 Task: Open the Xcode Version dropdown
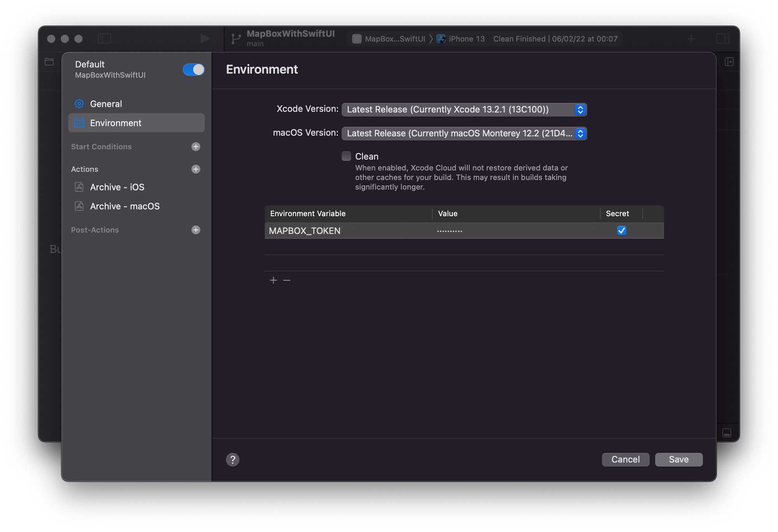(580, 110)
